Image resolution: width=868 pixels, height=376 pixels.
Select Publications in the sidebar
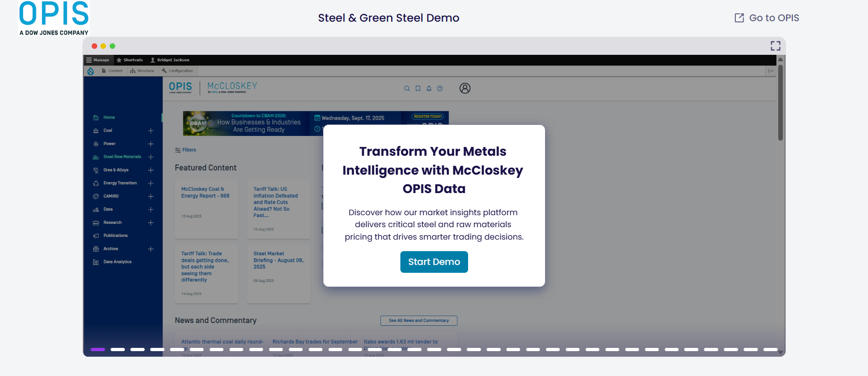(x=115, y=235)
